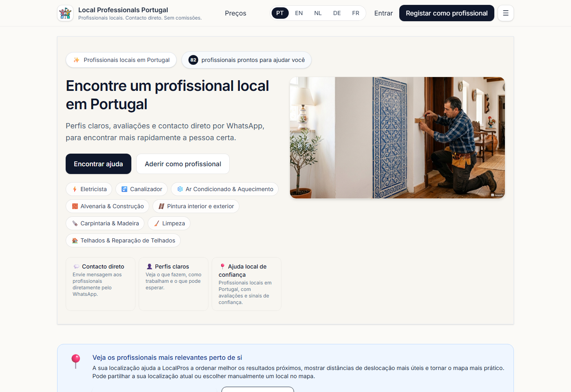Viewport: 571px width, 392px height.
Task: Click the large red pin in location banner
Action: [x=76, y=361]
